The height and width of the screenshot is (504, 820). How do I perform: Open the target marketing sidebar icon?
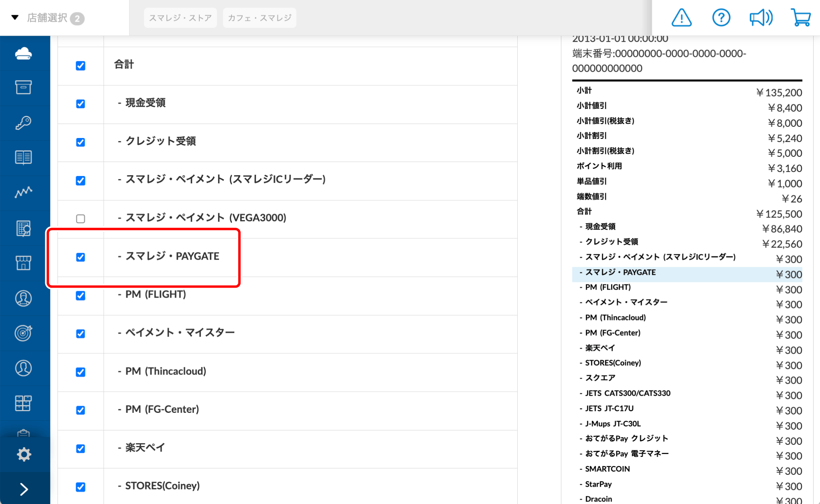(x=24, y=333)
